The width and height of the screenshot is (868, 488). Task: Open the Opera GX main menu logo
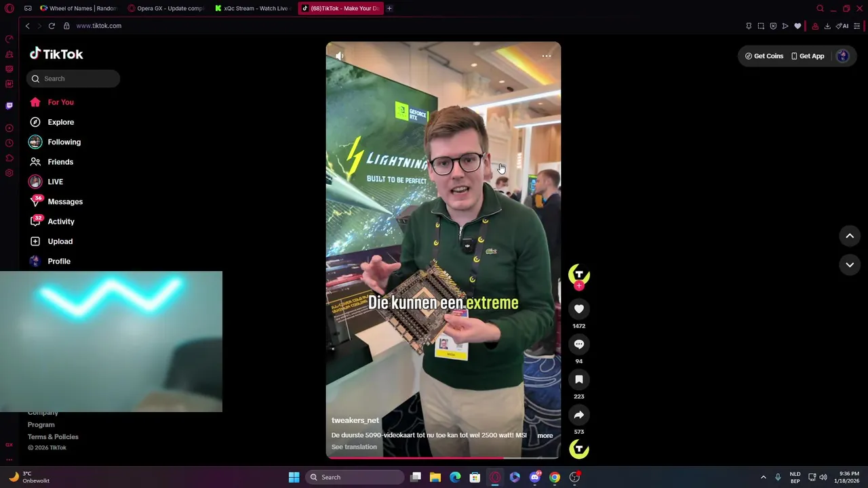9,8
